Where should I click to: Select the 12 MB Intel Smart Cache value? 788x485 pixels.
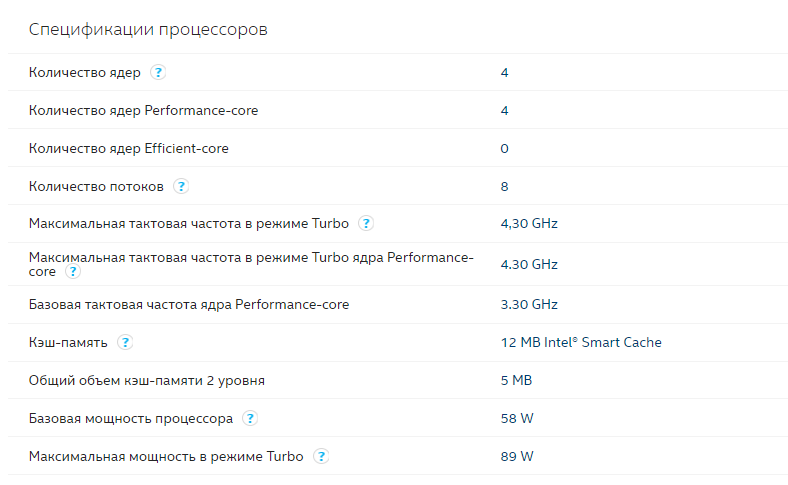click(581, 342)
